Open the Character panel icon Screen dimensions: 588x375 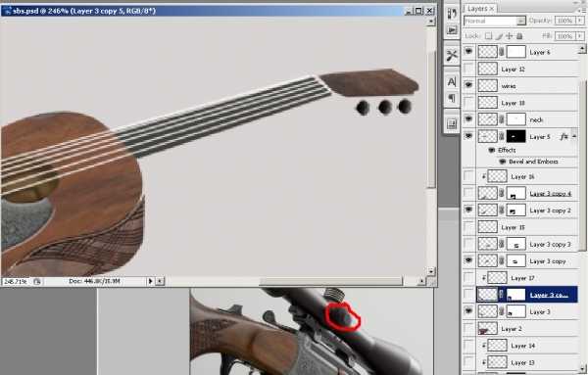click(x=452, y=81)
